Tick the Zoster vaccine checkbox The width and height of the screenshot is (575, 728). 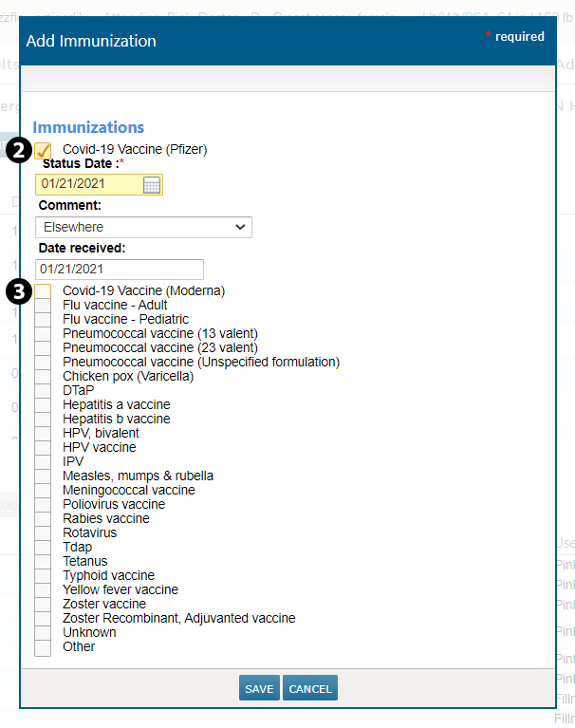[x=43, y=605]
